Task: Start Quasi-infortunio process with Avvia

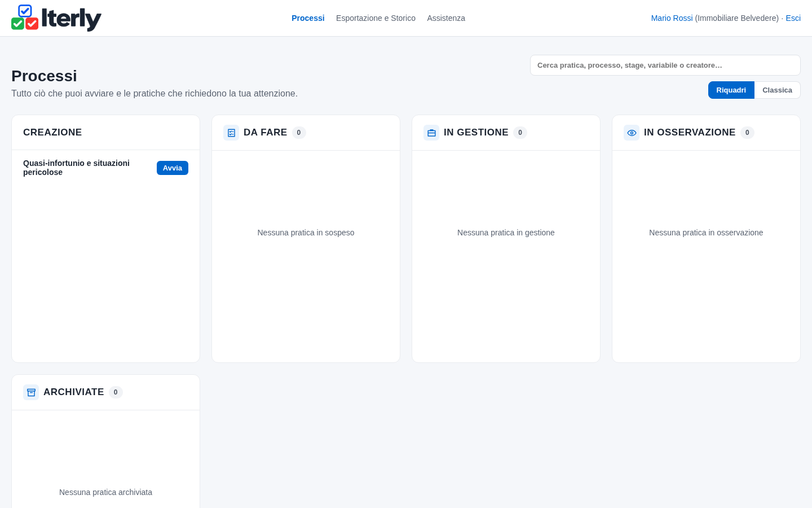Action: click(173, 168)
